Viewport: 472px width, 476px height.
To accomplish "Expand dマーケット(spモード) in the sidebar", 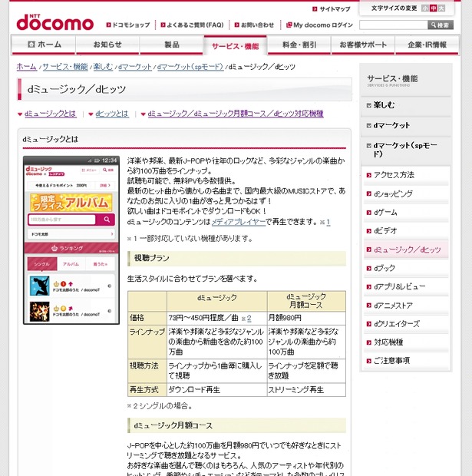I will pyautogui.click(x=406, y=150).
